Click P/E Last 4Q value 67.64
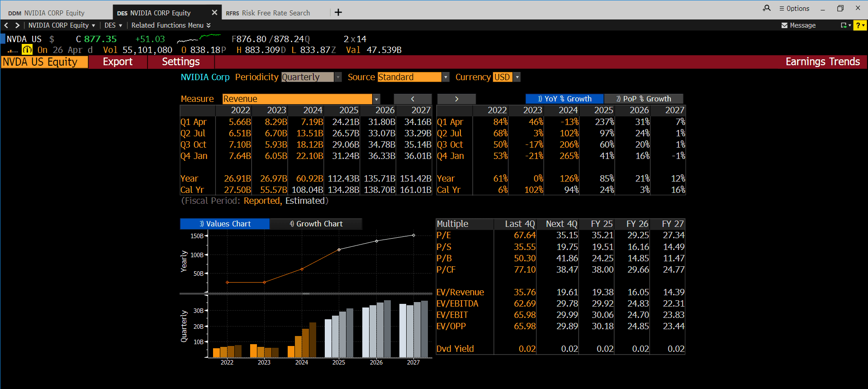The image size is (868, 389). point(525,235)
